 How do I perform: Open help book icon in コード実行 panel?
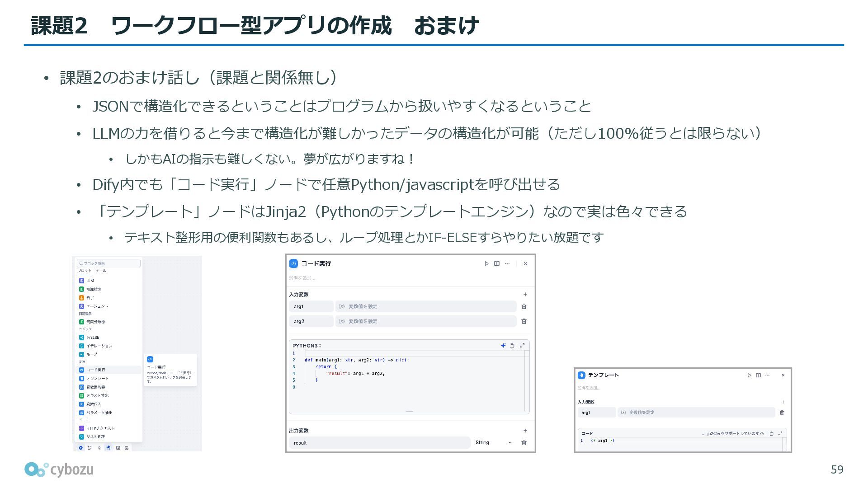[x=497, y=263]
